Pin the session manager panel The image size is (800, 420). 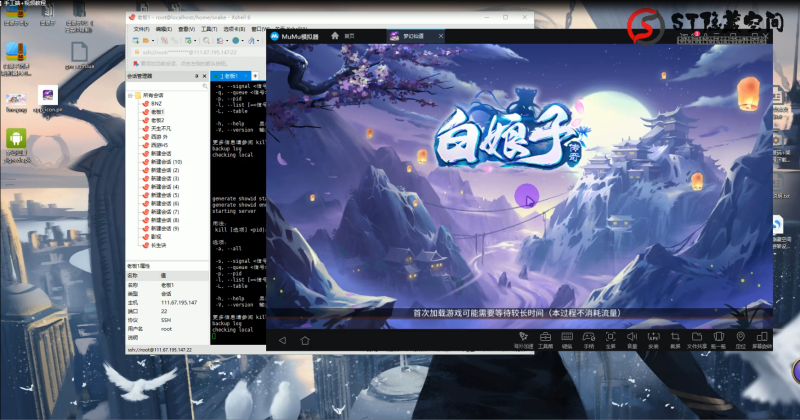196,76
